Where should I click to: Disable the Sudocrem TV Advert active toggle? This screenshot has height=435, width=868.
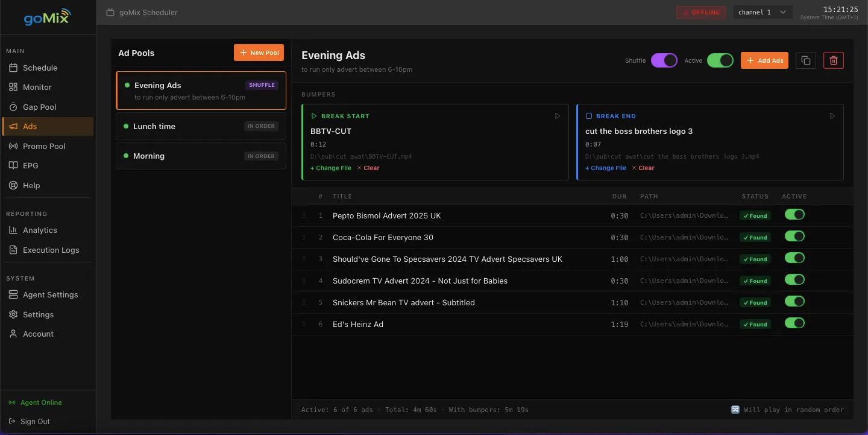point(794,280)
